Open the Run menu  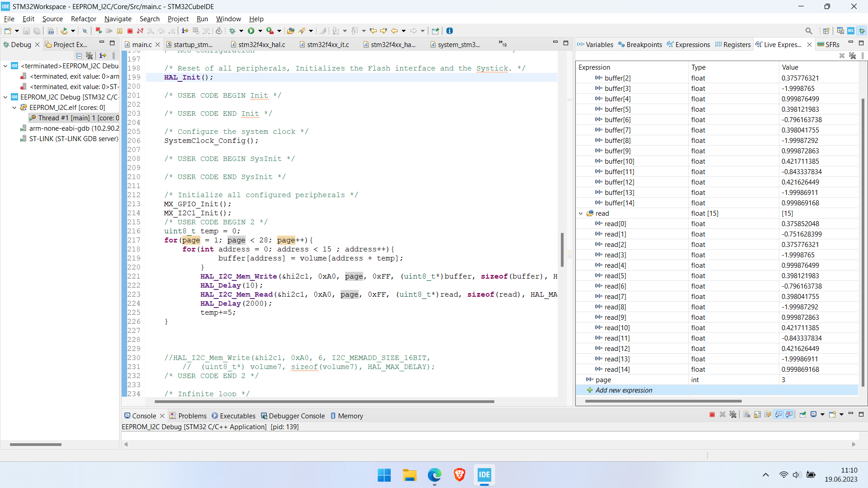click(x=202, y=19)
